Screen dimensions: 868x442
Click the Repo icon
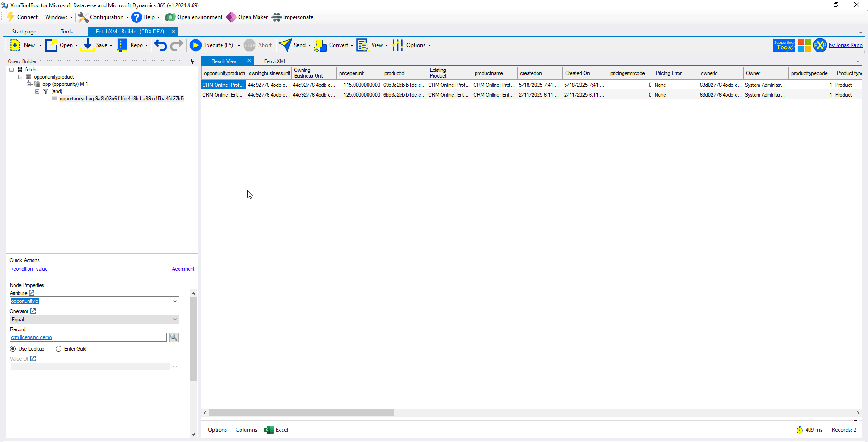coord(122,45)
